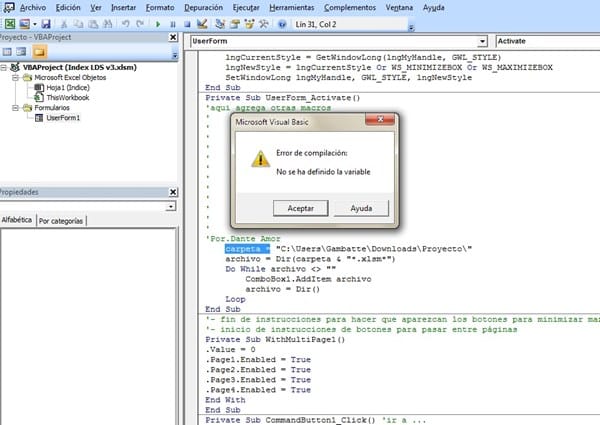
Task: Close the Propiedades panel
Action: coord(171,190)
